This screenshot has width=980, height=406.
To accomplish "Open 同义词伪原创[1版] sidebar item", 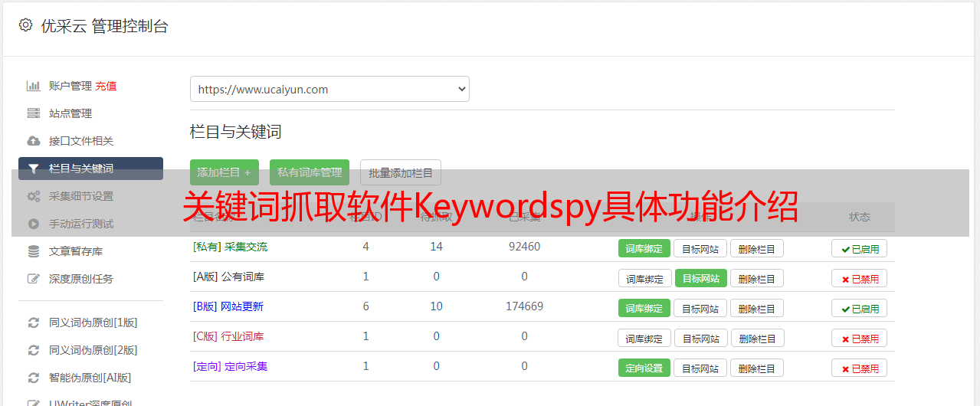I will coord(93,323).
